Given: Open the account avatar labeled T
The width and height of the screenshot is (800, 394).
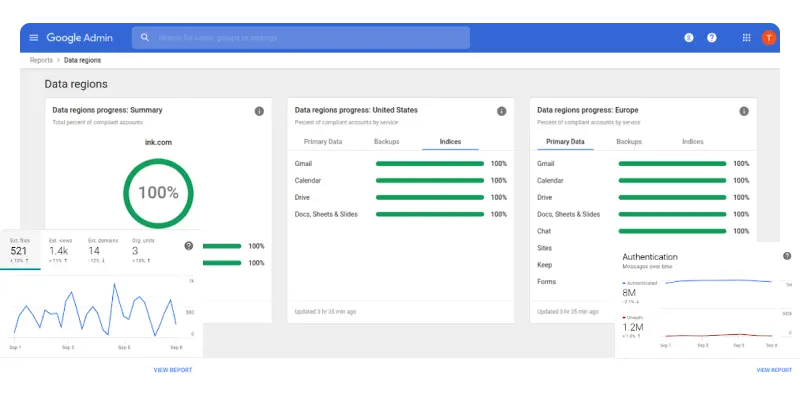Looking at the screenshot, I should coord(769,37).
